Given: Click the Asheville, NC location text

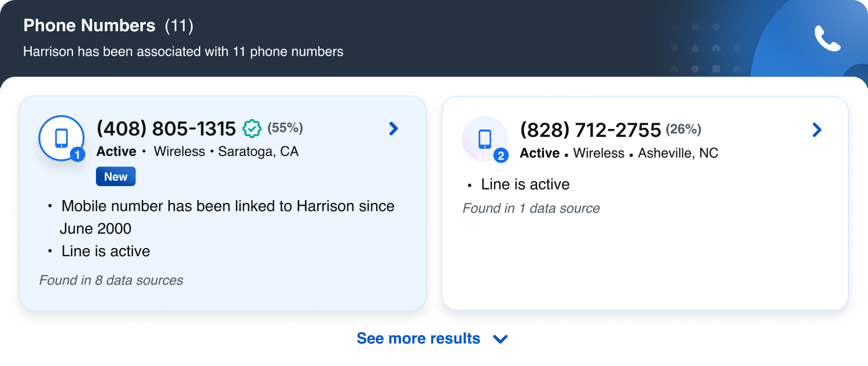Looking at the screenshot, I should tap(678, 153).
